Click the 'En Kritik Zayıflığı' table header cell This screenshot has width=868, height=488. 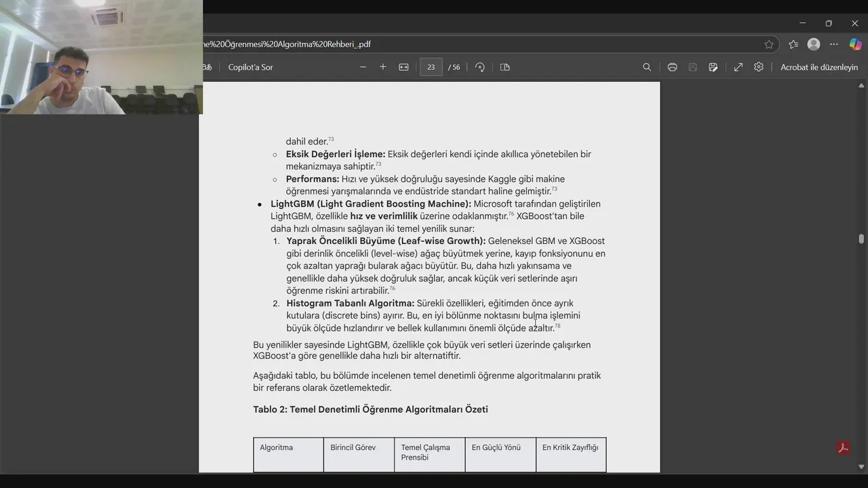[571, 455]
